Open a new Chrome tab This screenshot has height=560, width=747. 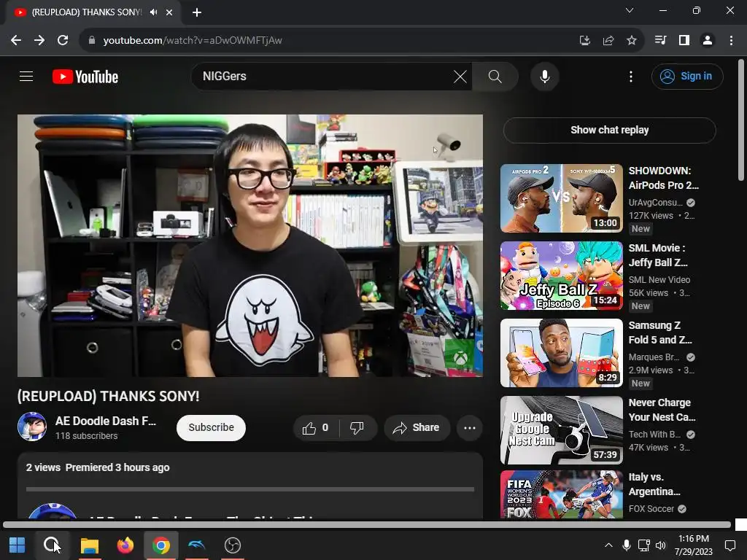(x=197, y=12)
